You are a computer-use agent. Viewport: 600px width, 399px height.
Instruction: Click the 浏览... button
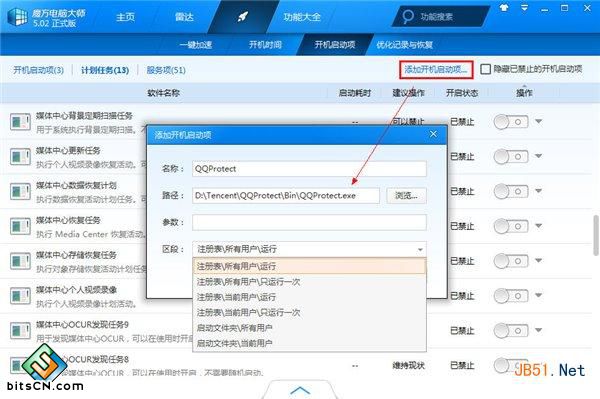pyautogui.click(x=406, y=196)
